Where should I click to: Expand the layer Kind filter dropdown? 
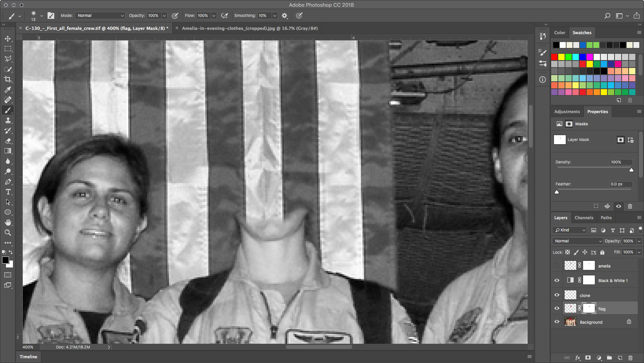pos(570,230)
